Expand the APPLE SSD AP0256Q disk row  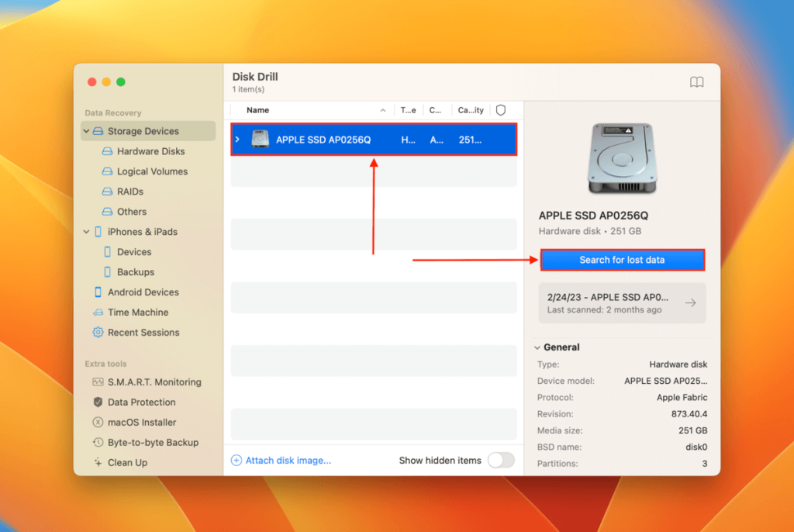pos(237,140)
